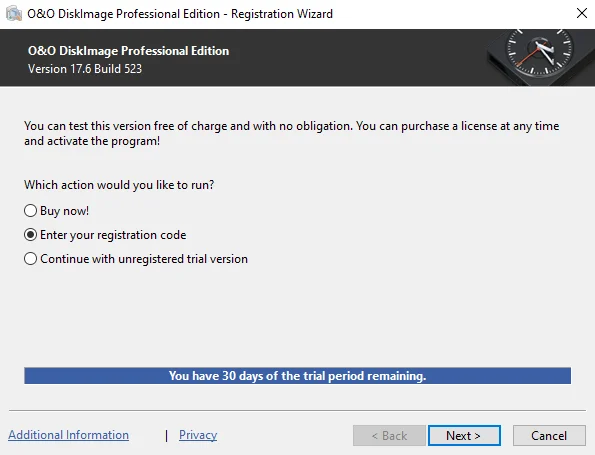The height and width of the screenshot is (455, 595).
Task: Click the free trial description paragraph
Action: 291,133
